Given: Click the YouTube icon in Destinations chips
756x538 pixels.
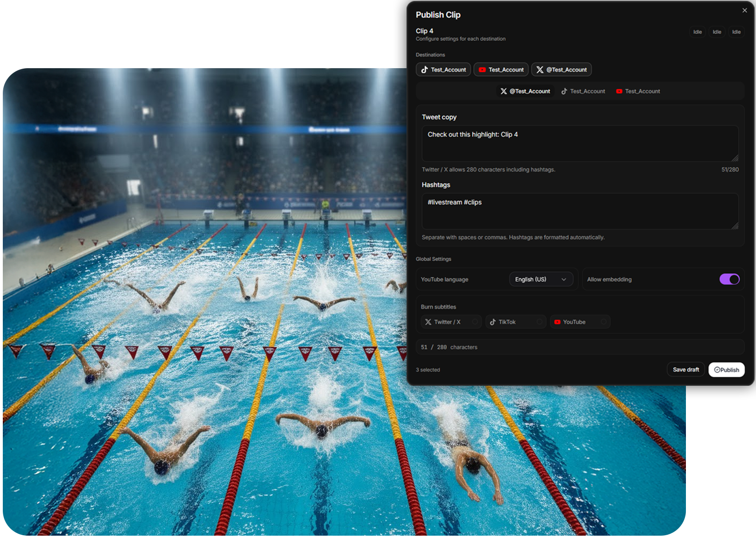Looking at the screenshot, I should (482, 70).
